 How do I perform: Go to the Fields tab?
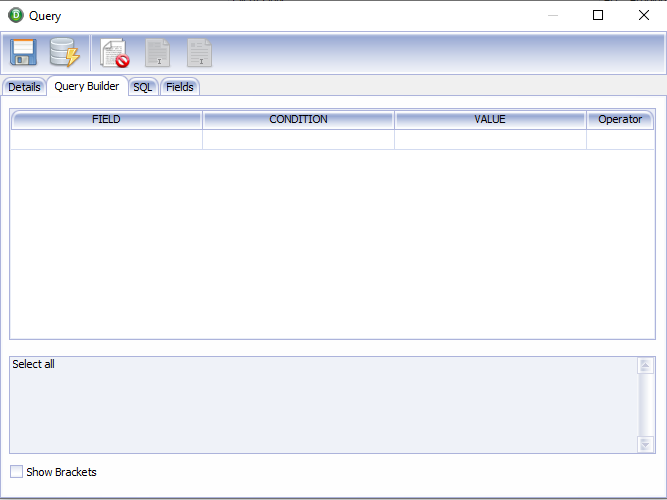180,87
